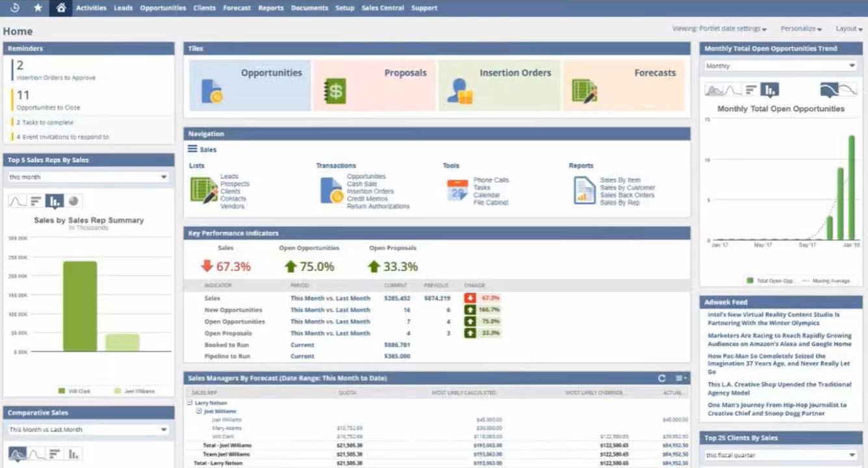868x468 pixels.
Task: Open the Sales Central menu
Action: (x=383, y=8)
